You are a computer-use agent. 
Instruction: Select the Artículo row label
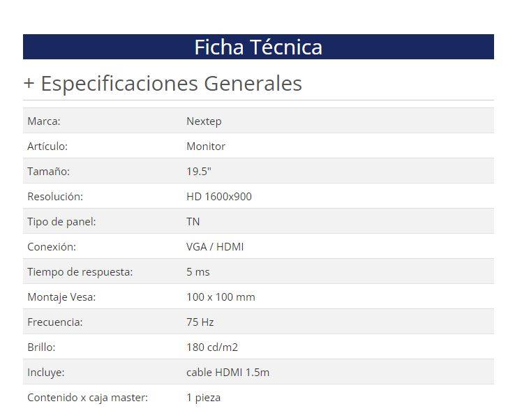pyautogui.click(x=47, y=147)
